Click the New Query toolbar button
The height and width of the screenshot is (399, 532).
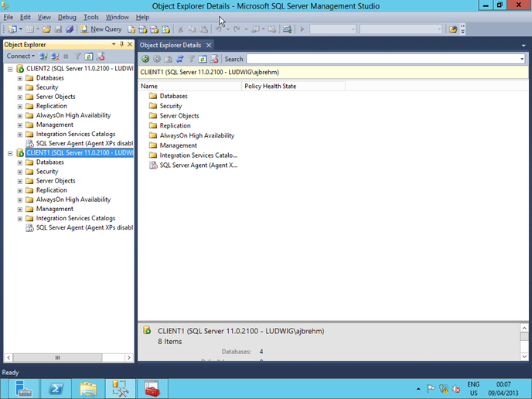click(x=101, y=29)
